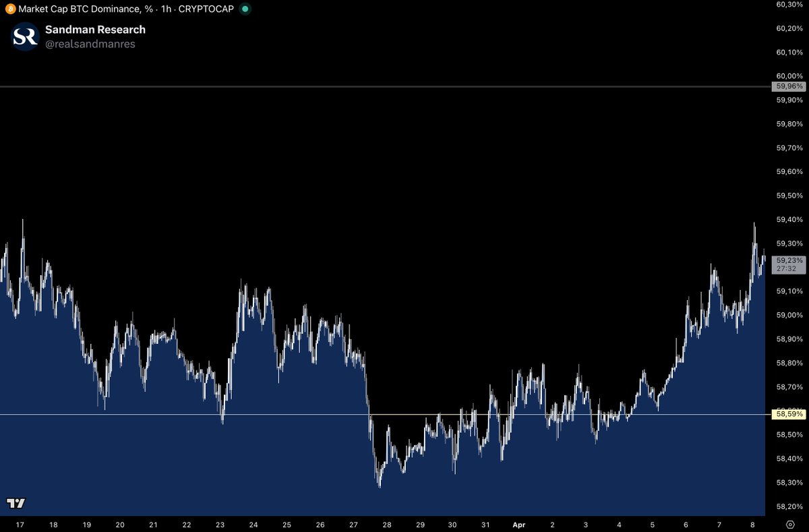The height and width of the screenshot is (532, 809).
Task: Click price axis label 58,80%
Action: click(x=789, y=363)
